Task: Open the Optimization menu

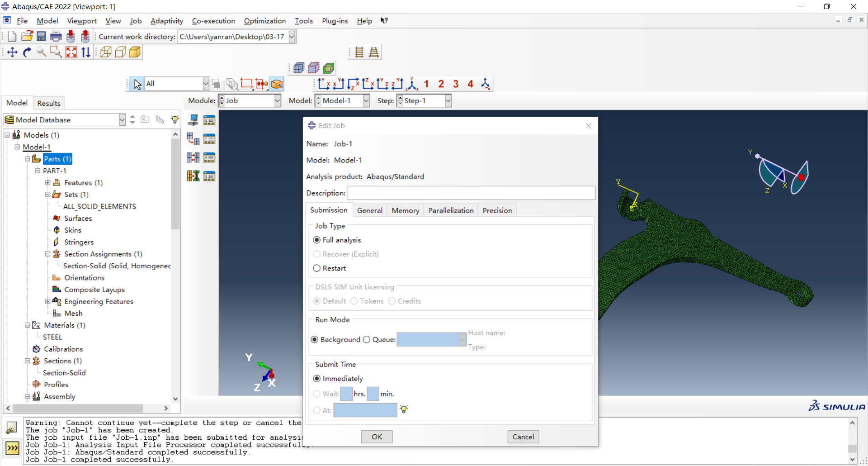Action: [265, 21]
